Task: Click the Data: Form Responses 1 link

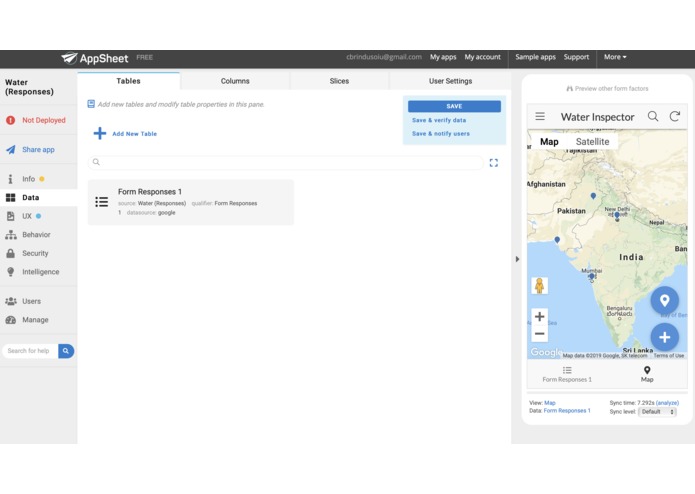Action: tap(567, 411)
